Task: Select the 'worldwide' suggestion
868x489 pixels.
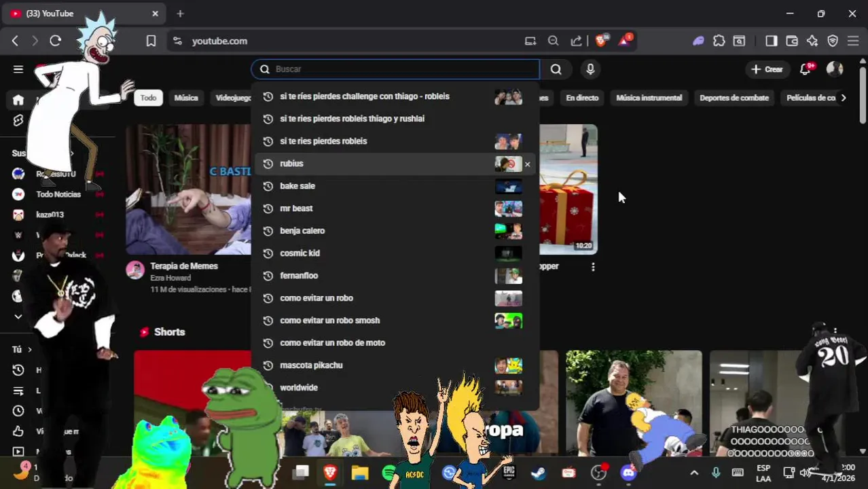Action: click(x=396, y=388)
